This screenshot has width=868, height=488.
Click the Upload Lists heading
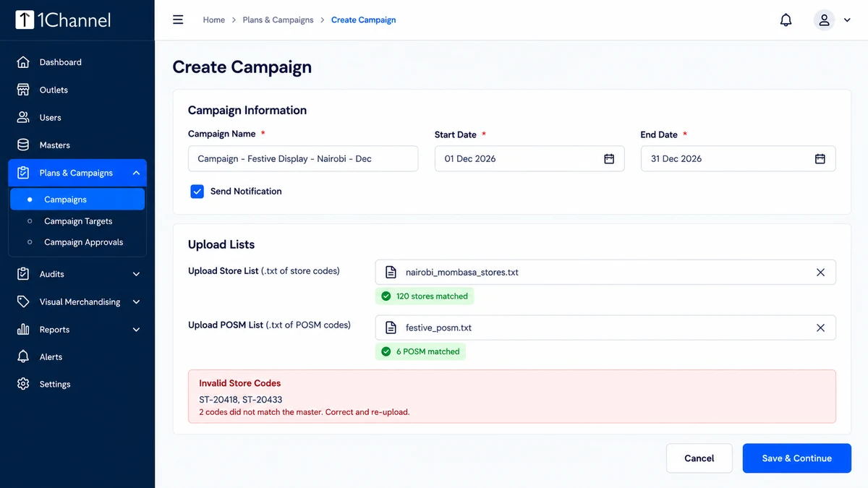(221, 244)
